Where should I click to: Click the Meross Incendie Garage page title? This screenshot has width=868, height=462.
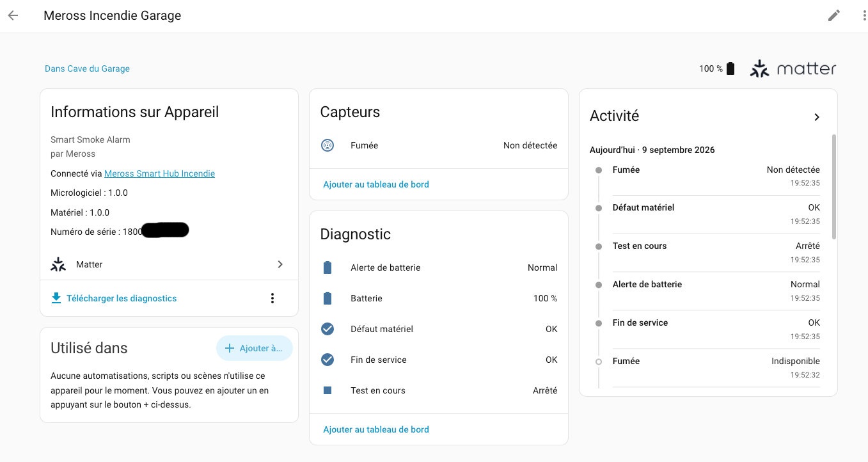[x=113, y=16]
